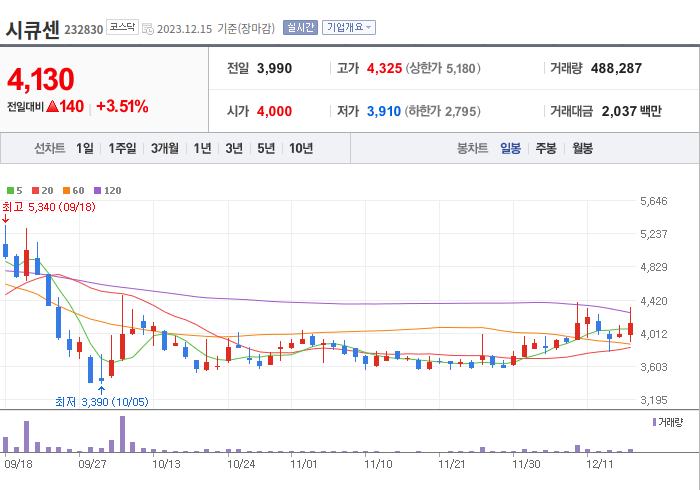
Task: Switch to the 5년 line chart
Action: click(x=266, y=148)
